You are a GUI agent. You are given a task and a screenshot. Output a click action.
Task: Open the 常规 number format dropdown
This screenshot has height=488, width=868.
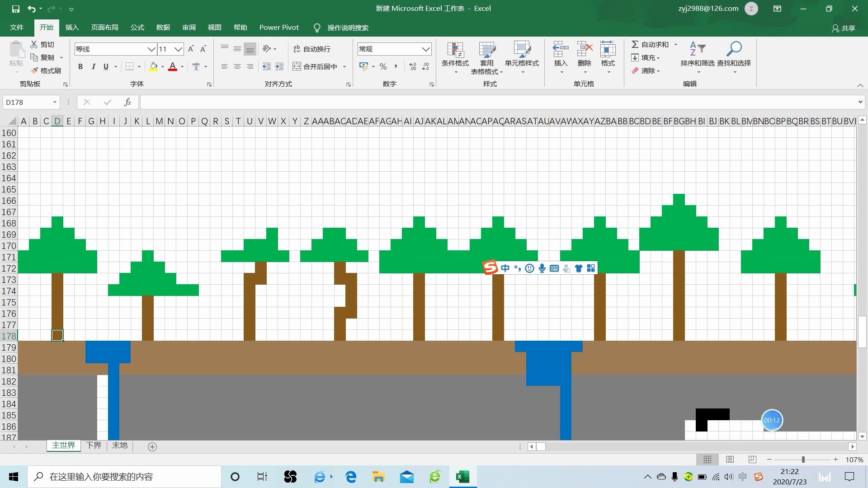[425, 49]
